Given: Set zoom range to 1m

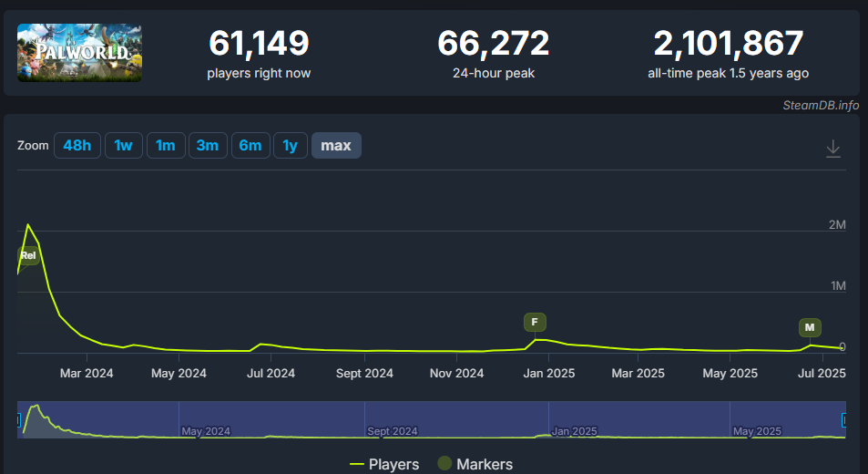Looking at the screenshot, I should click(166, 146).
